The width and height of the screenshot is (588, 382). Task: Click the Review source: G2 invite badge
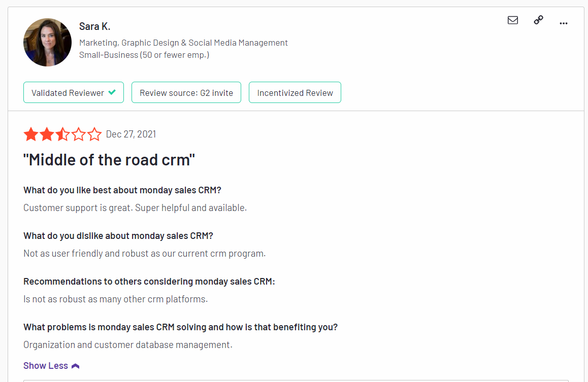186,92
